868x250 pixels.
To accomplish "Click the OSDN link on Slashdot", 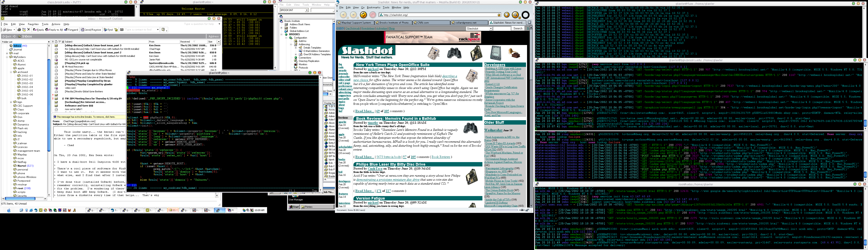I will coord(340,28).
